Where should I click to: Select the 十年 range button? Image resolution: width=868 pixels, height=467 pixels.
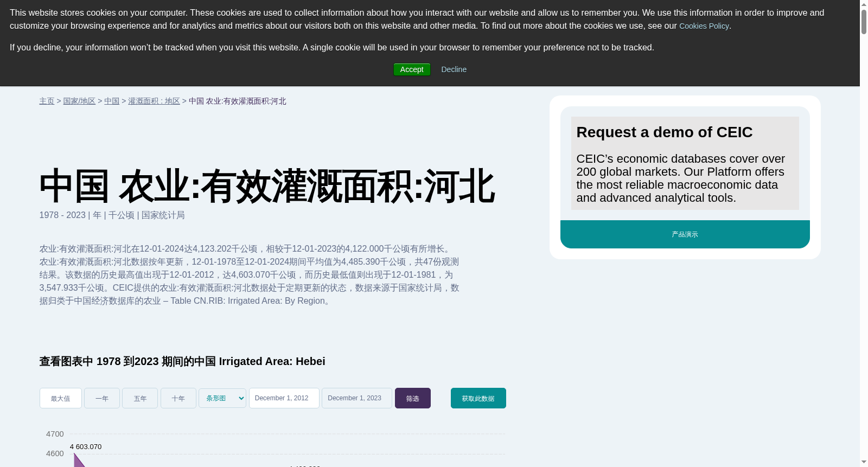tap(178, 398)
